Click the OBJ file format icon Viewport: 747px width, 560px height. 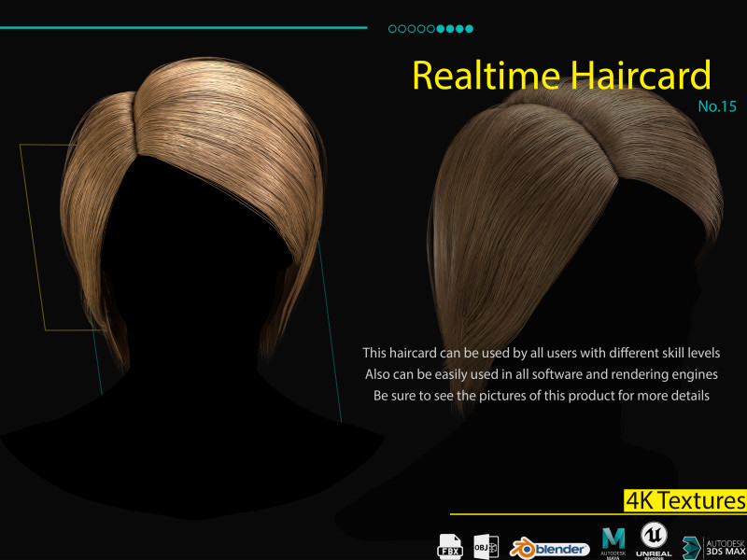486,545
